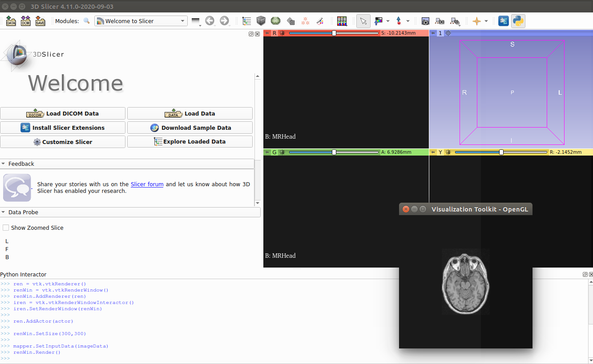Open the crosshair options dropdown arrow
Viewport: 593px width, 364px height.
pyautogui.click(x=486, y=21)
